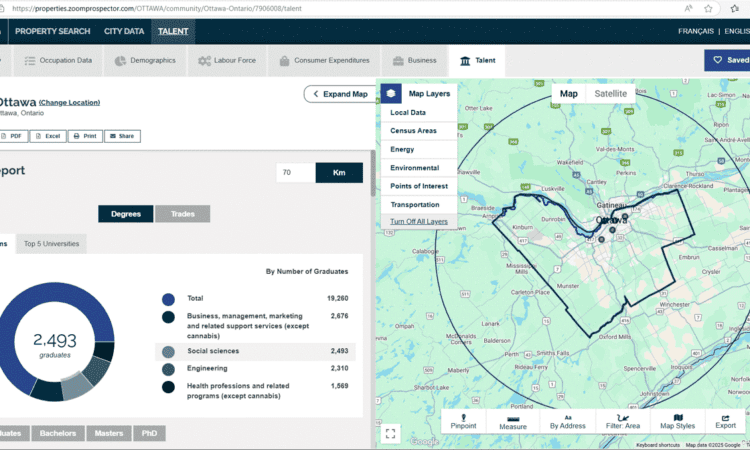The image size is (750, 450).
Task: Click the Saved heart button
Action: [729, 60]
